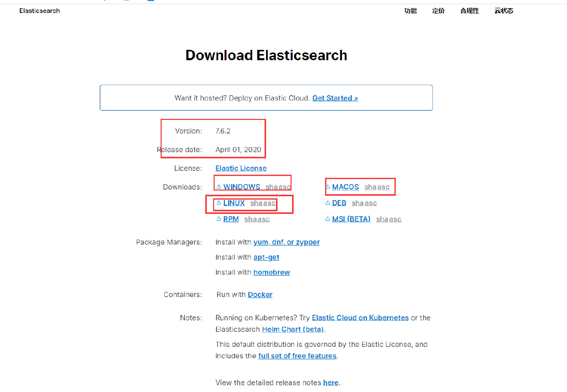
Task: Click the download icon beside MSI (BETA)
Action: coord(328,219)
